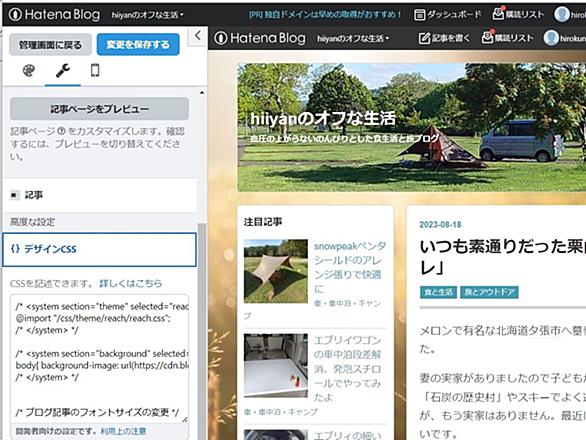The image size is (586, 440).
Task: Click 変更を保存する button
Action: click(x=138, y=44)
